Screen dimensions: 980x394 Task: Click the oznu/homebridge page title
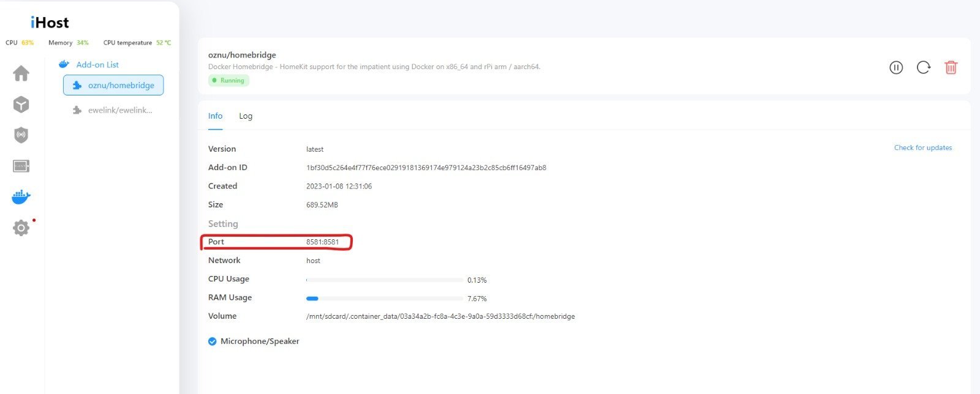tap(242, 55)
